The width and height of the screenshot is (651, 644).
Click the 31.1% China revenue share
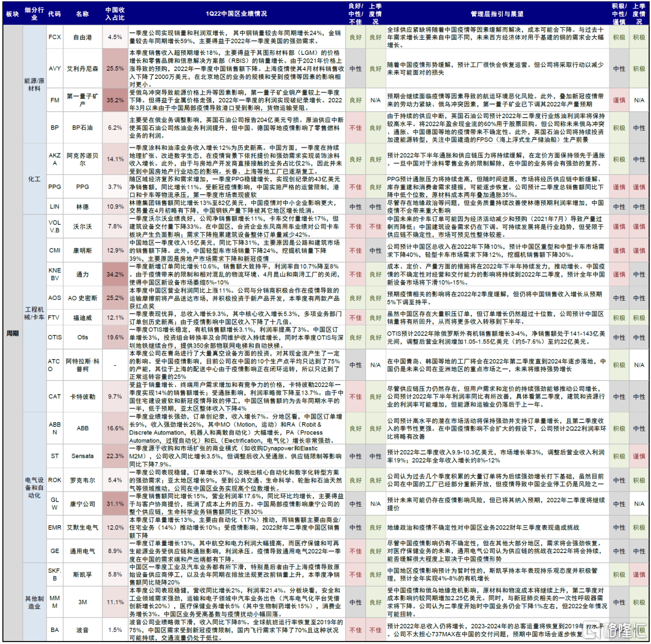pyautogui.click(x=115, y=504)
